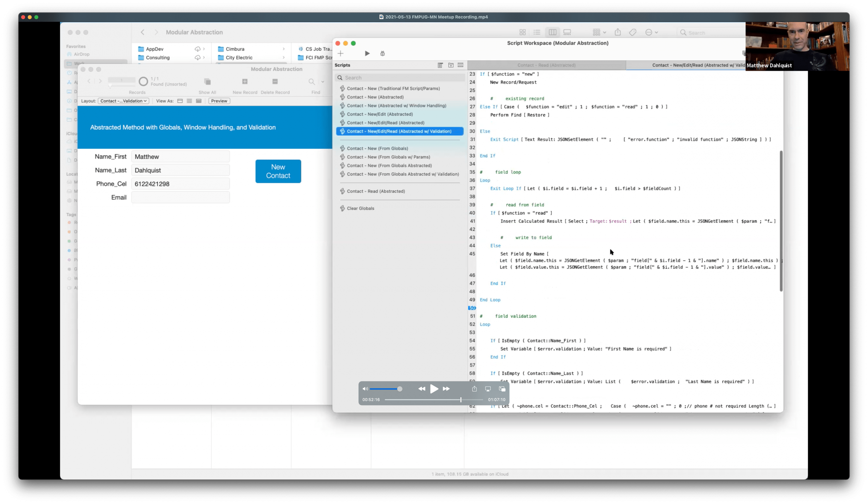Screen dimensions: 868x504
Task: Click the empty Email field
Action: click(180, 197)
